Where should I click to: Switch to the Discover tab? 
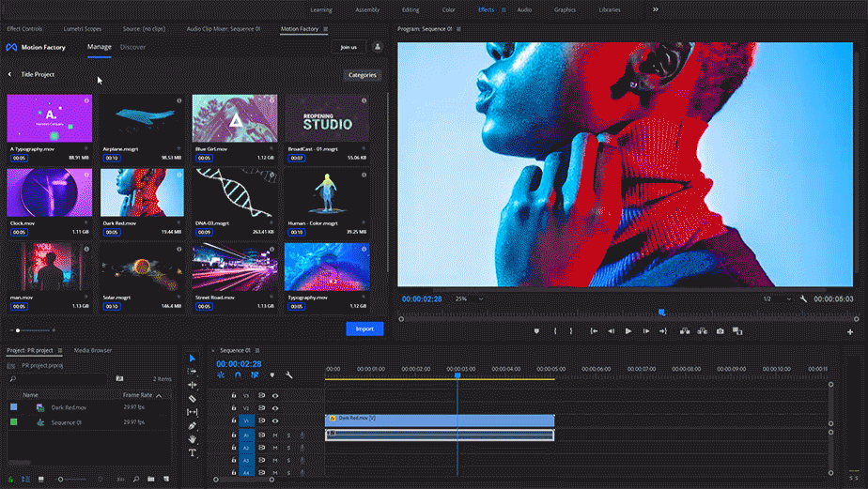(x=132, y=47)
